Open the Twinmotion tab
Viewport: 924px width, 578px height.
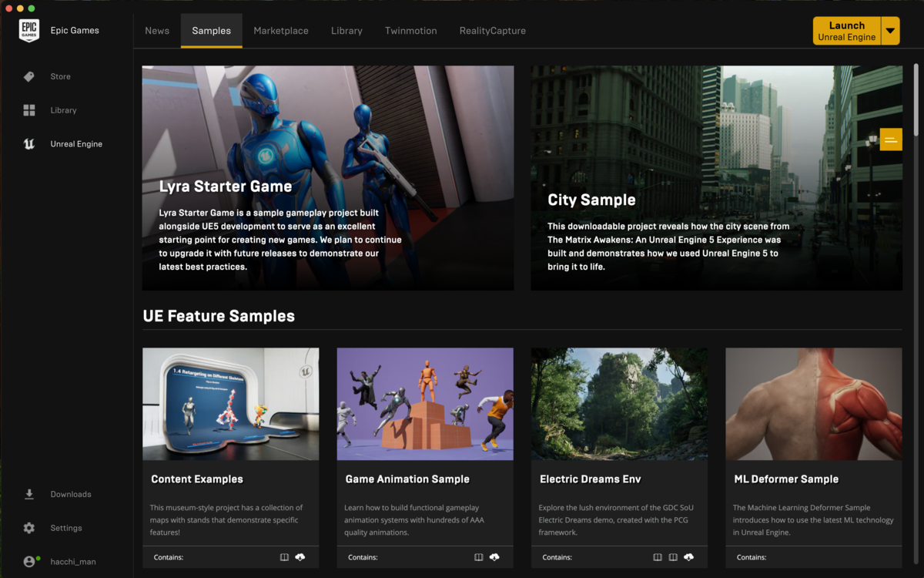pos(411,31)
